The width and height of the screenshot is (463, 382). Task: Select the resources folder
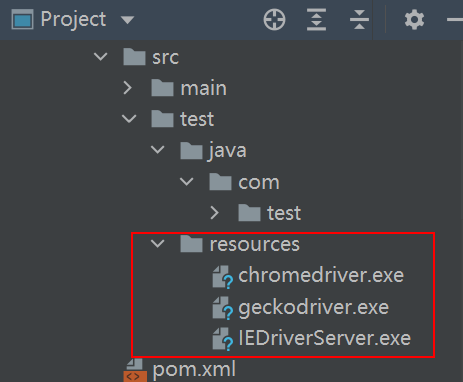coord(255,244)
